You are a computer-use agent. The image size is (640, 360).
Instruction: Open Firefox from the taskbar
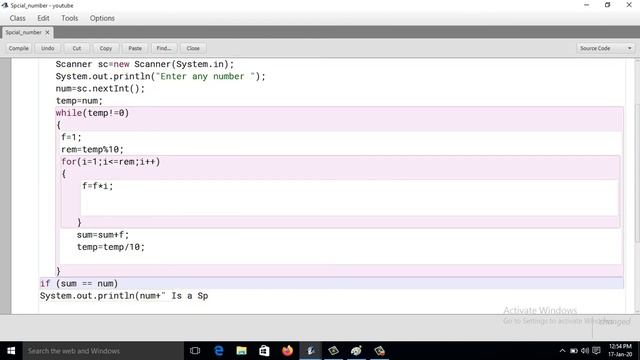click(x=287, y=351)
